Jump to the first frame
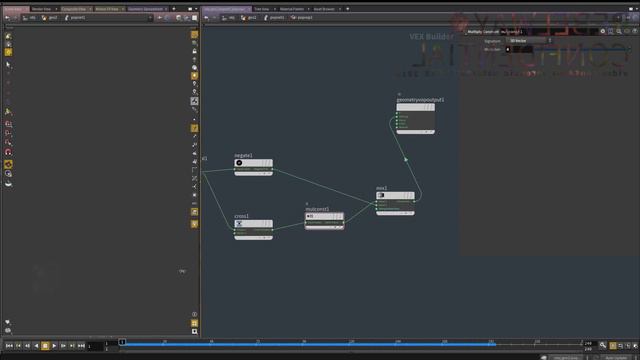This screenshot has width=640, height=360. [x=9, y=346]
